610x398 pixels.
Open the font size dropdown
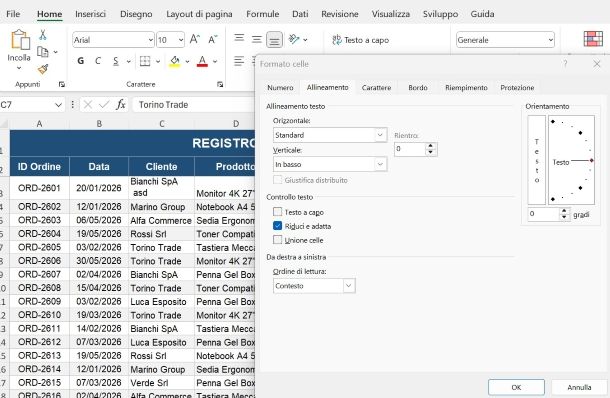coord(181,40)
